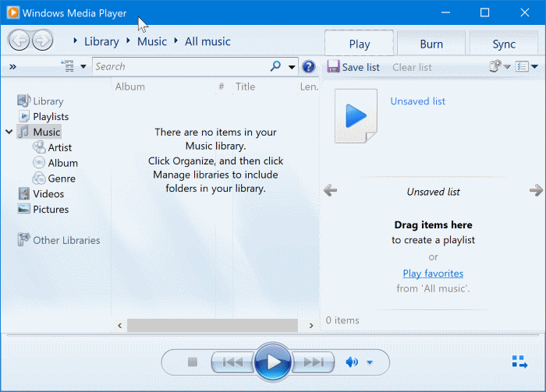
Task: Open the Album view
Action: coord(55,163)
